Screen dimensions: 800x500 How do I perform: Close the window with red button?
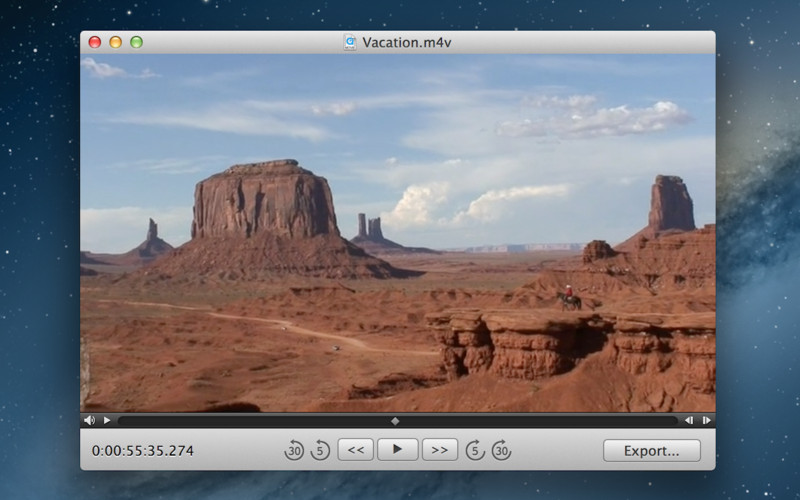point(95,42)
